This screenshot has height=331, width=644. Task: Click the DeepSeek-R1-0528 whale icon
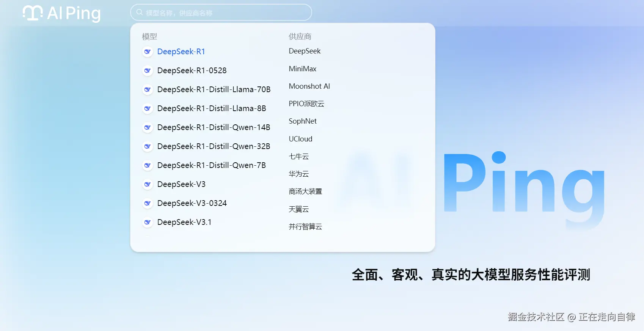tap(148, 71)
